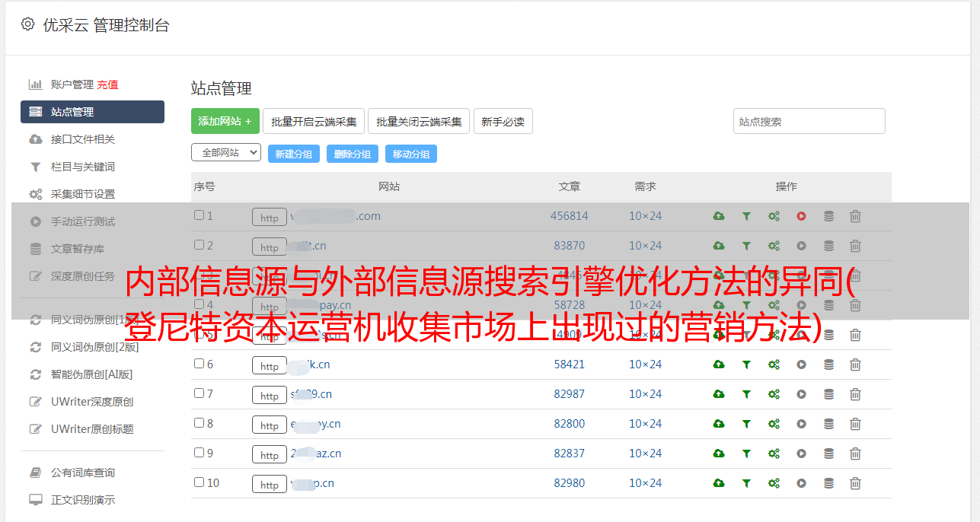Image resolution: width=980 pixels, height=522 pixels.
Task: Open 接口文件相关 in the sidebar
Action: coord(83,139)
